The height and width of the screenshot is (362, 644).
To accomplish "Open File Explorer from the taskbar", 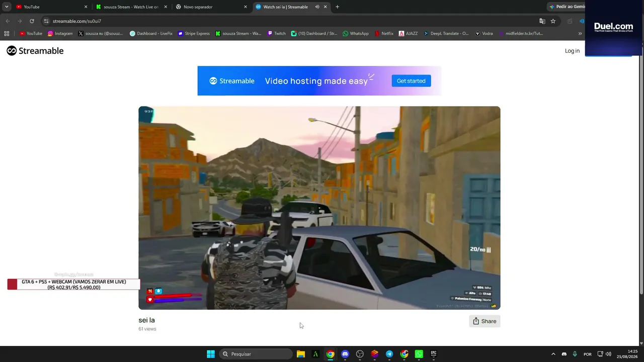I will 301,354.
